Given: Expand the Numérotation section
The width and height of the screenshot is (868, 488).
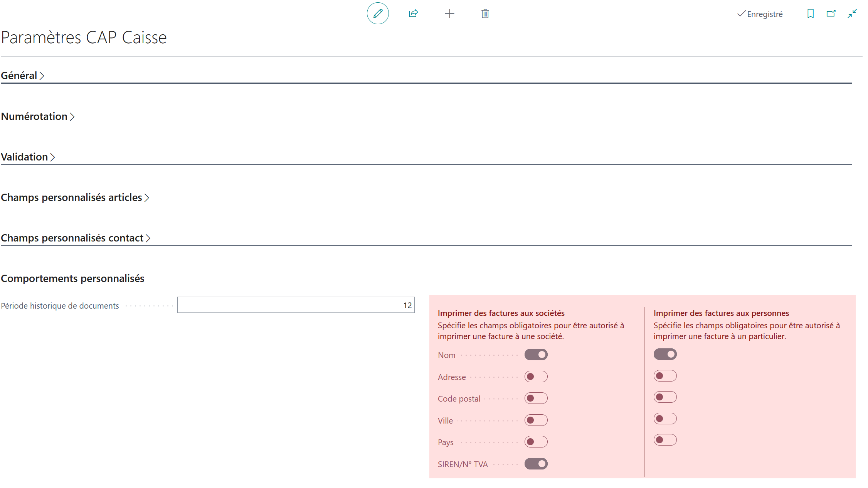Looking at the screenshot, I should [38, 117].
